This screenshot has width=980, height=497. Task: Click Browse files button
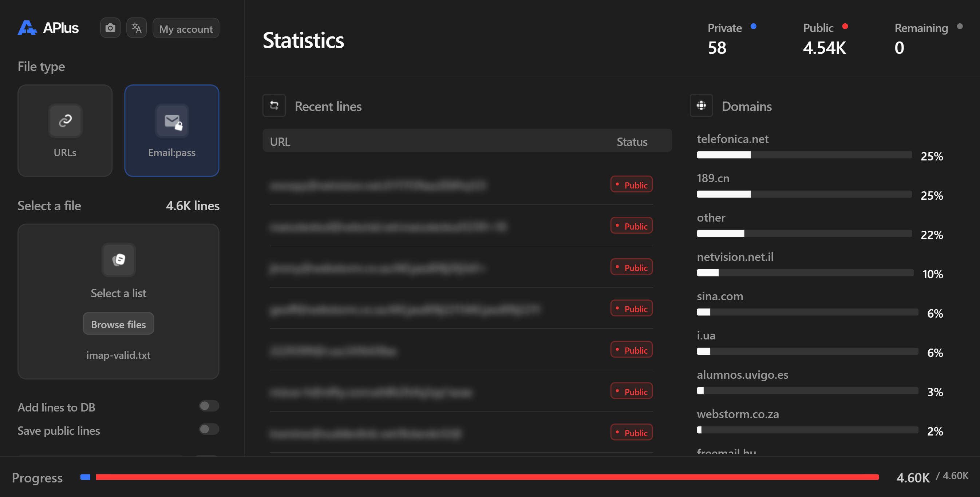pyautogui.click(x=118, y=324)
